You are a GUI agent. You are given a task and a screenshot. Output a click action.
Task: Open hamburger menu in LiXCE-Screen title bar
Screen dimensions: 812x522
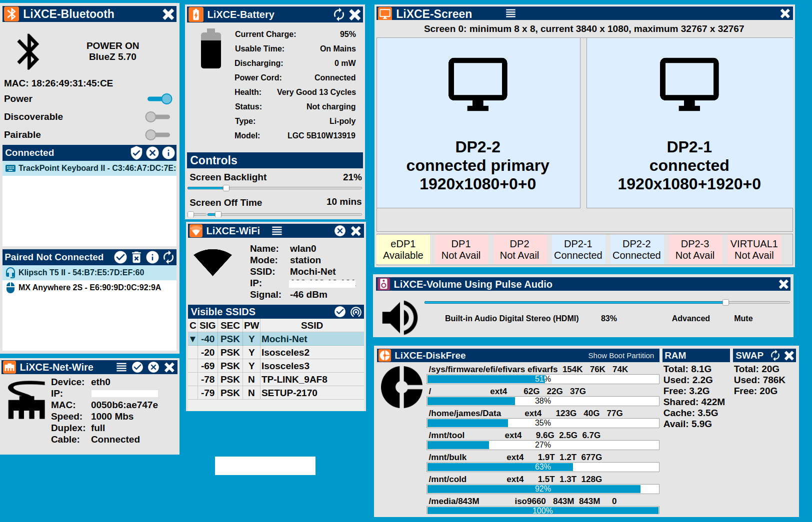(510, 13)
